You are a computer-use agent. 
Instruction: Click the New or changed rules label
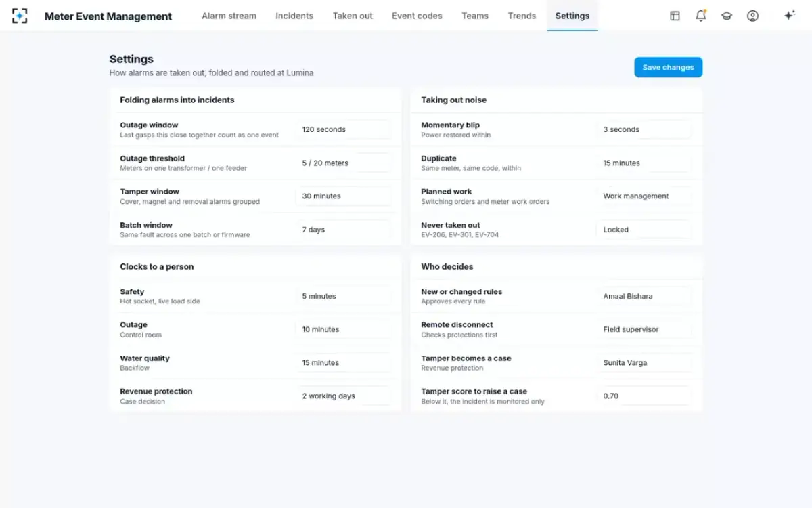coord(461,292)
